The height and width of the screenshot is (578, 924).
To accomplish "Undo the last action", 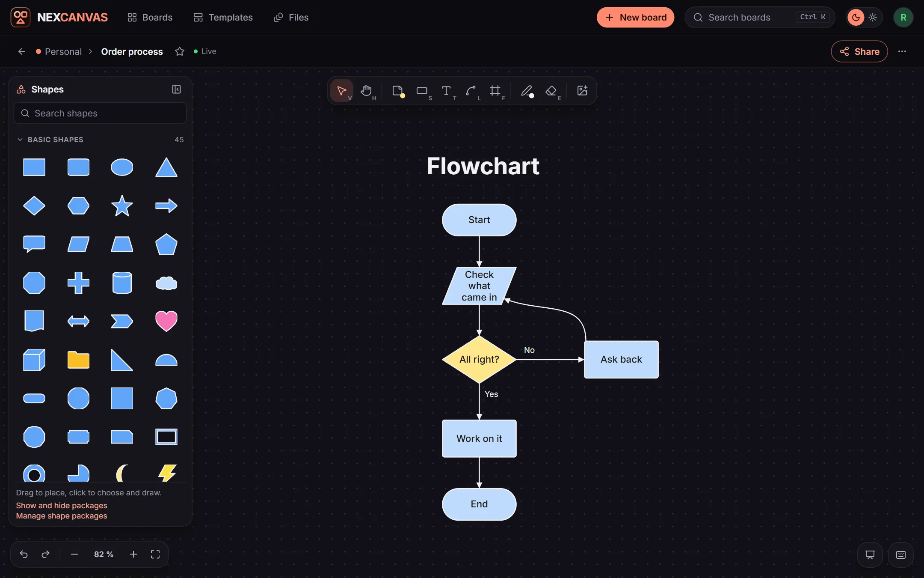I will tap(24, 554).
